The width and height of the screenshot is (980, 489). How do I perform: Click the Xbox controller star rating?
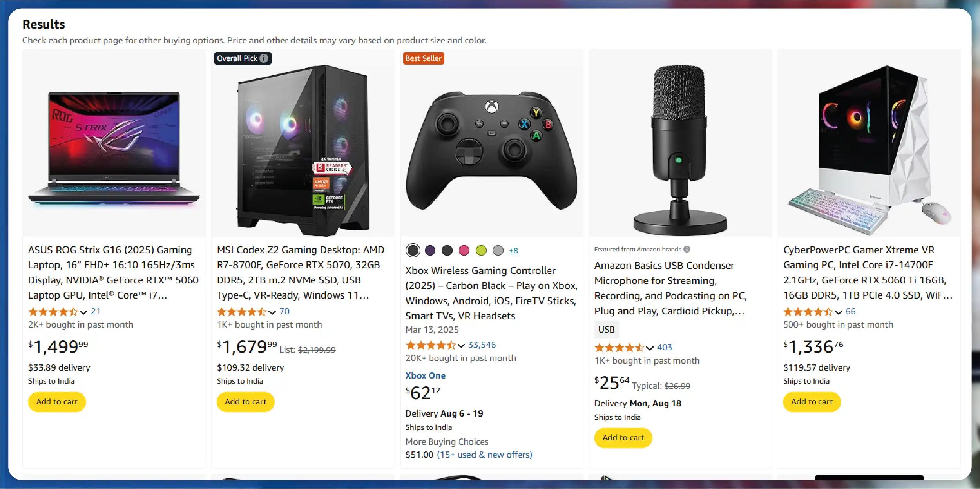pyautogui.click(x=431, y=345)
